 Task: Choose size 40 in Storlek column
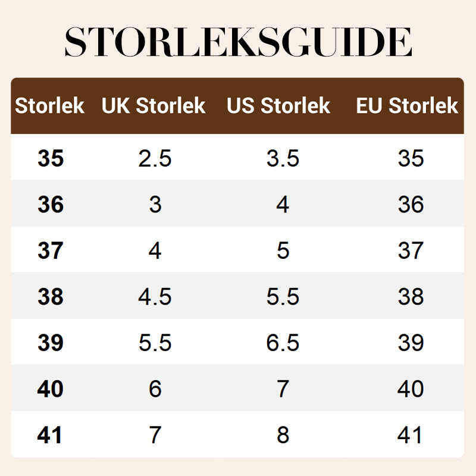click(51, 389)
